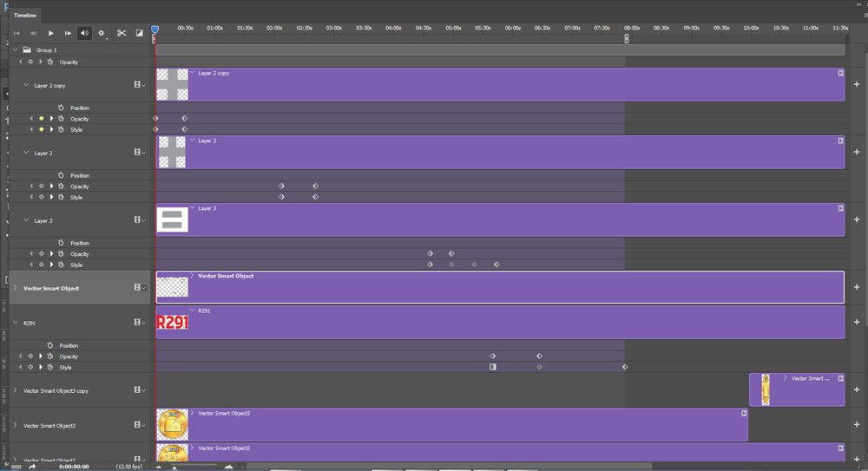The width and height of the screenshot is (868, 471).
Task: Switch to the Timeline tab
Action: pyautogui.click(x=25, y=15)
